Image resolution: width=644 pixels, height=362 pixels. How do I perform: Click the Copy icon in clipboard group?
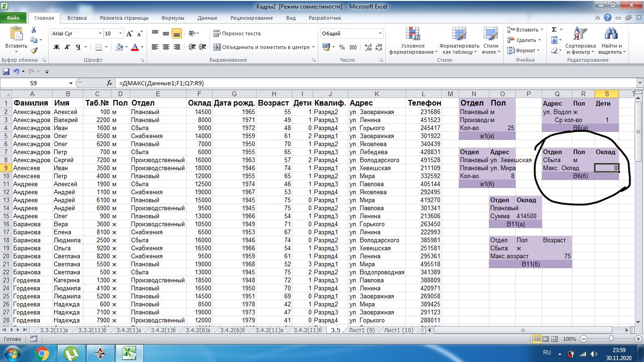coord(33,40)
